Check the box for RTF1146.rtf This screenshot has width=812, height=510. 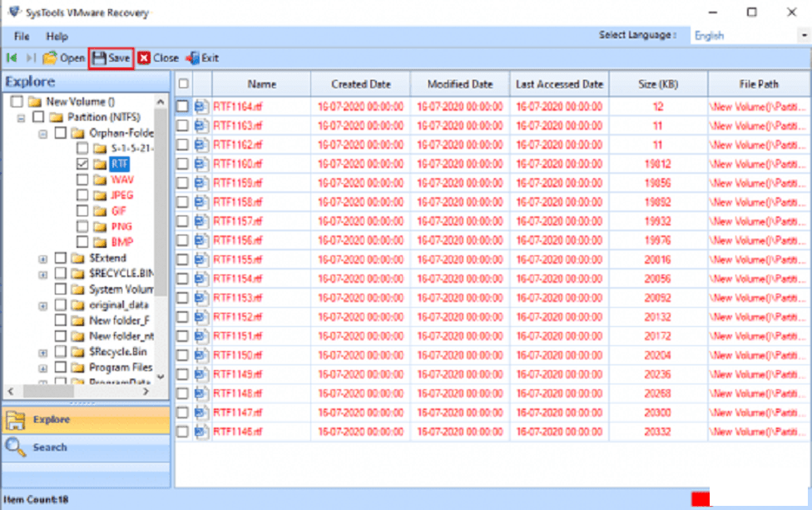(182, 431)
